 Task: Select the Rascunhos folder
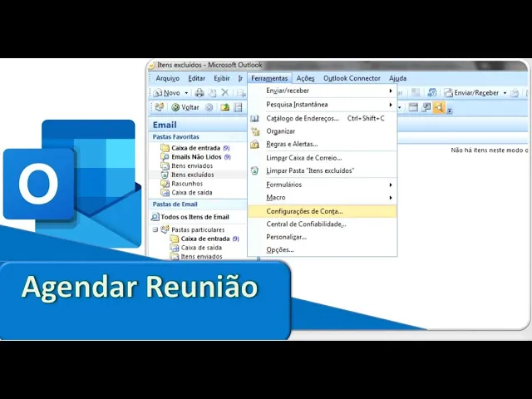click(182, 184)
